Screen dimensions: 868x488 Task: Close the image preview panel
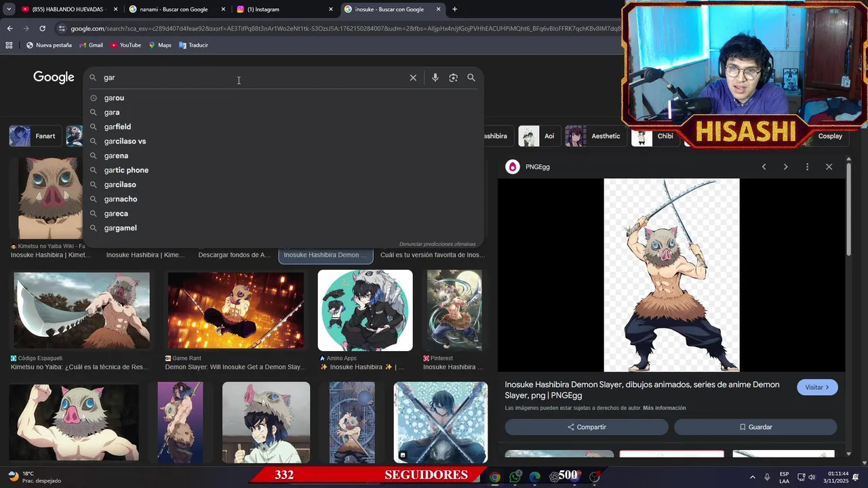coord(829,167)
